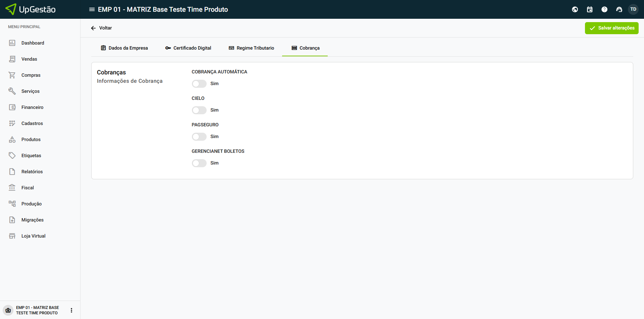Click the TD user avatar
Screen dimensions: 644x319
(x=633, y=9)
